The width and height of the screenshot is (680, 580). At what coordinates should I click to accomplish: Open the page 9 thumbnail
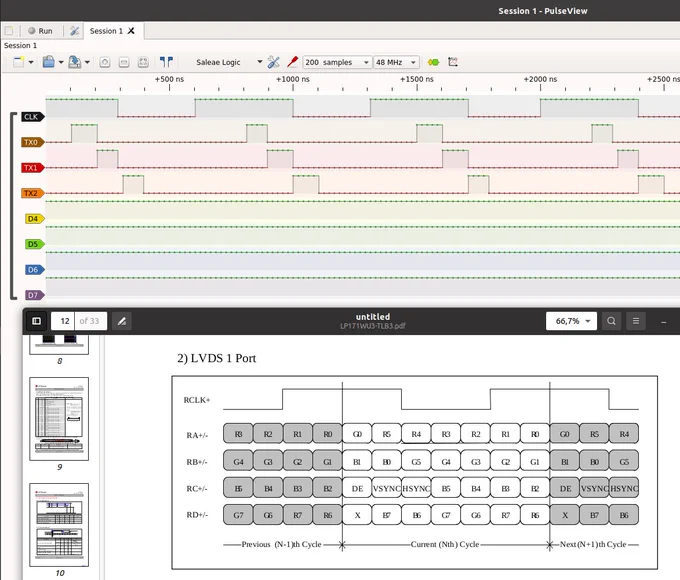click(x=59, y=419)
